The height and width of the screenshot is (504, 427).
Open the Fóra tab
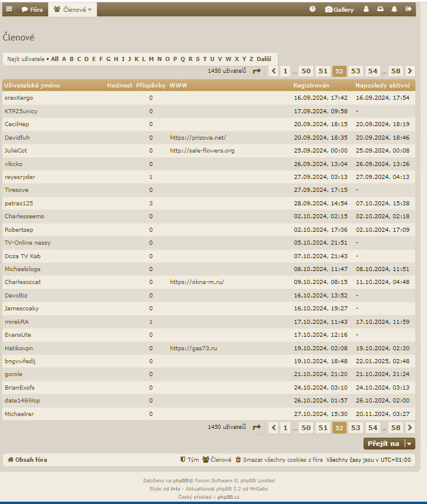coord(33,9)
